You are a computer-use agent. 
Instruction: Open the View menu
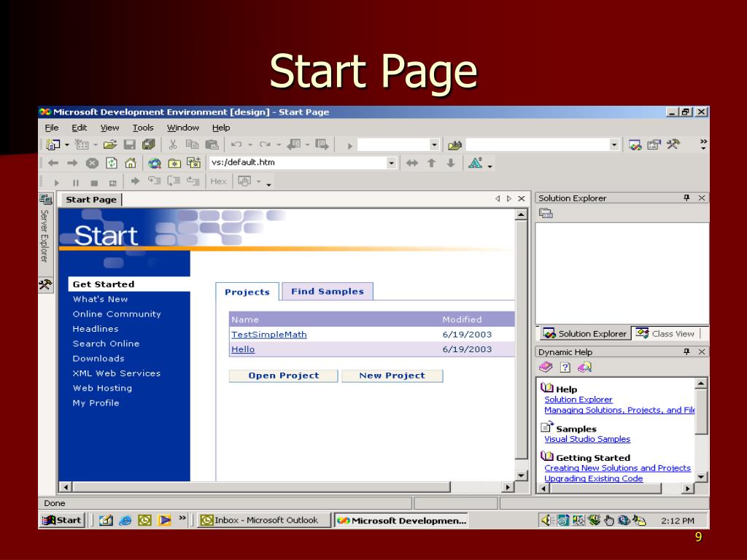109,128
